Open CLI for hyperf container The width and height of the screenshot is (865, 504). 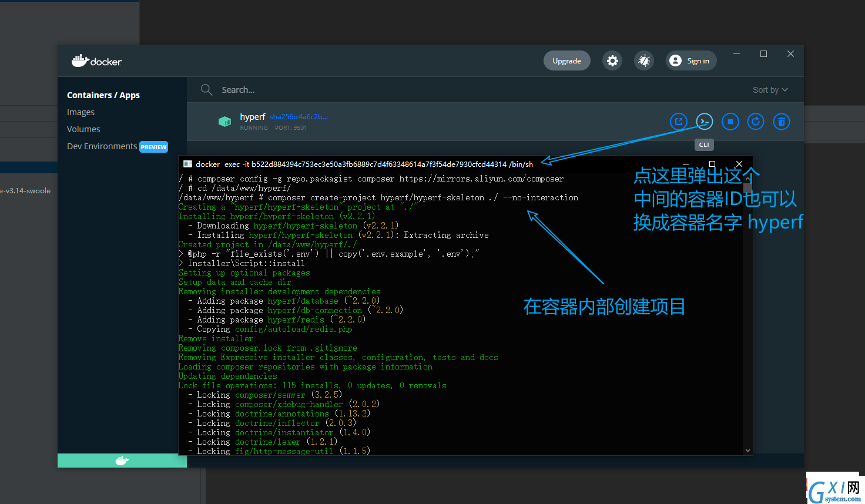(x=704, y=122)
